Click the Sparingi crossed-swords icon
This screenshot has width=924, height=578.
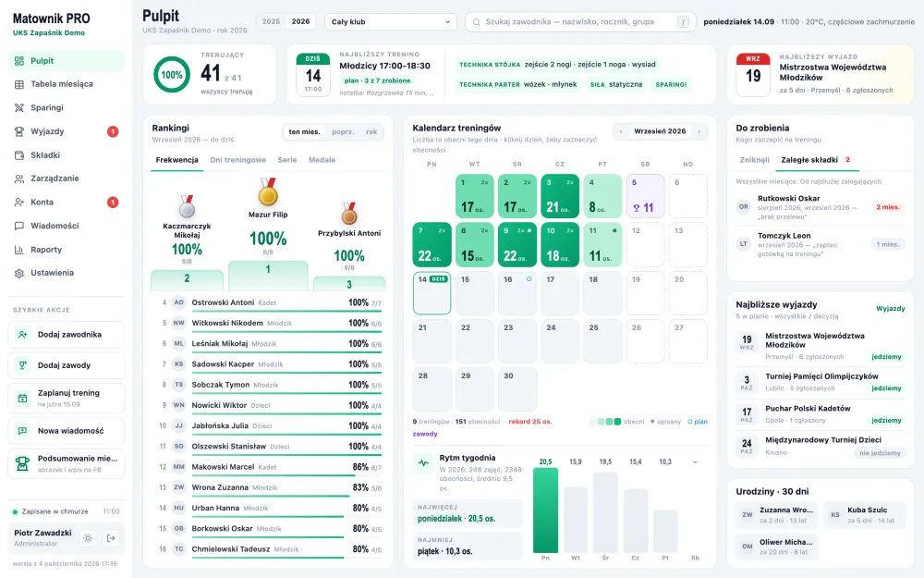(x=19, y=108)
